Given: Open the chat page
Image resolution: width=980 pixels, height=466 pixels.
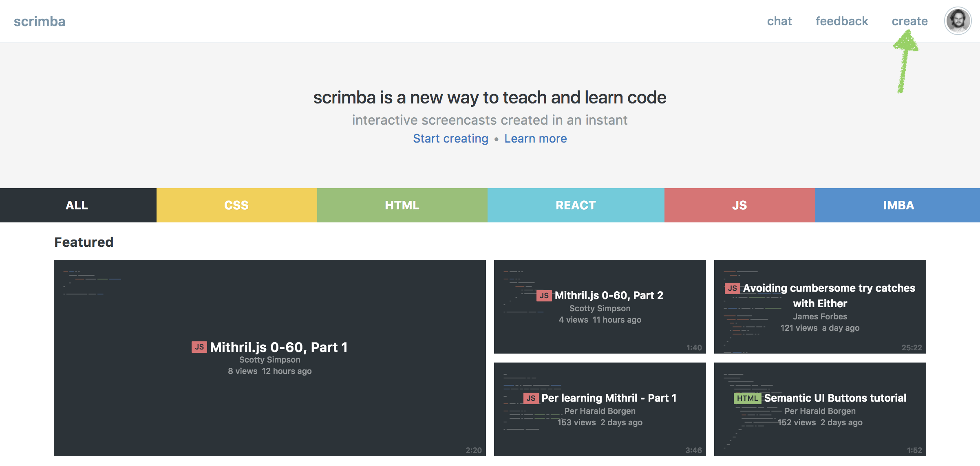Looking at the screenshot, I should pos(779,21).
